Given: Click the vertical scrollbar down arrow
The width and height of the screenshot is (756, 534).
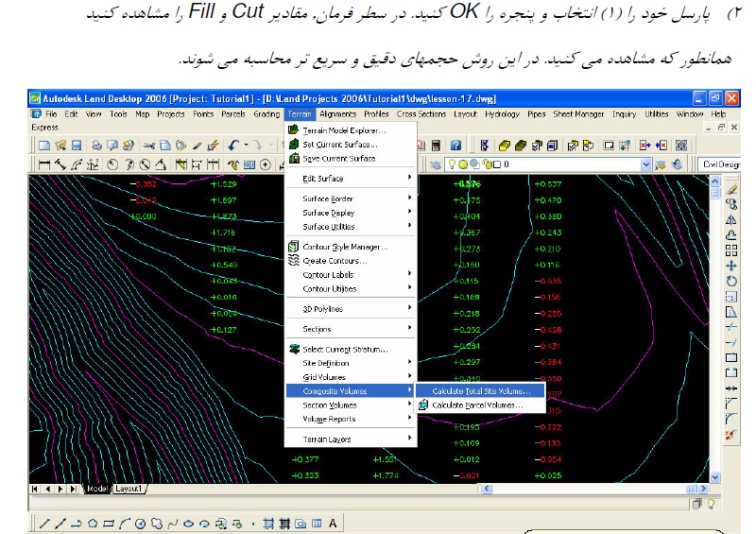Looking at the screenshot, I should click(715, 477).
